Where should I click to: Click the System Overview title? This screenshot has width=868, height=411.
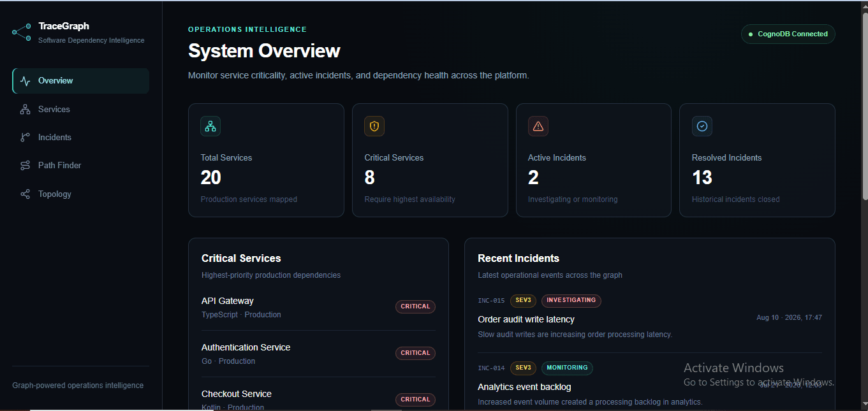[x=264, y=51]
